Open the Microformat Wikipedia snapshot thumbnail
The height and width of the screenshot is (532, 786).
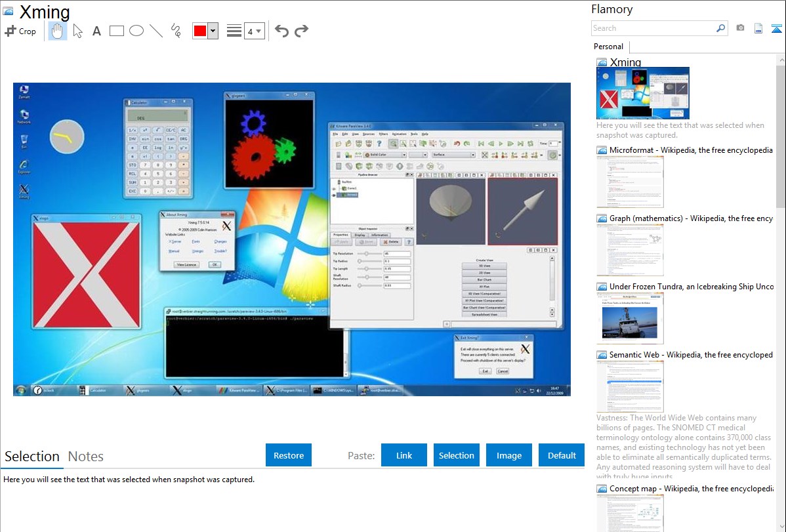pos(630,182)
